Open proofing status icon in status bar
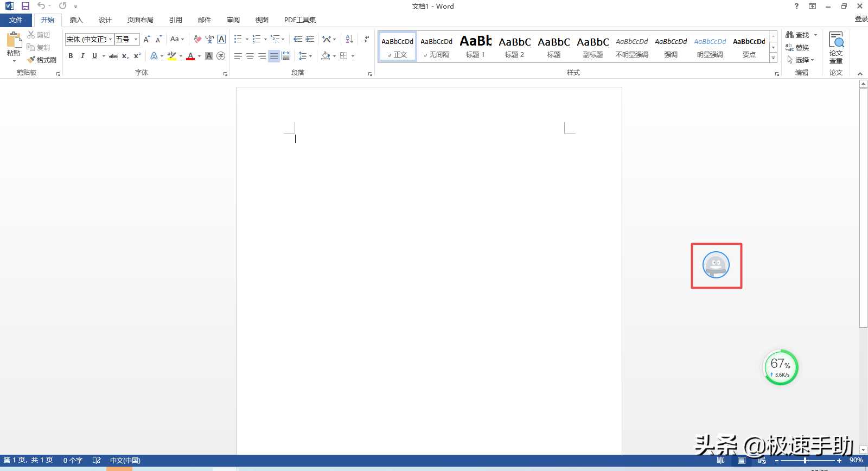This screenshot has height=471, width=868. click(97, 460)
